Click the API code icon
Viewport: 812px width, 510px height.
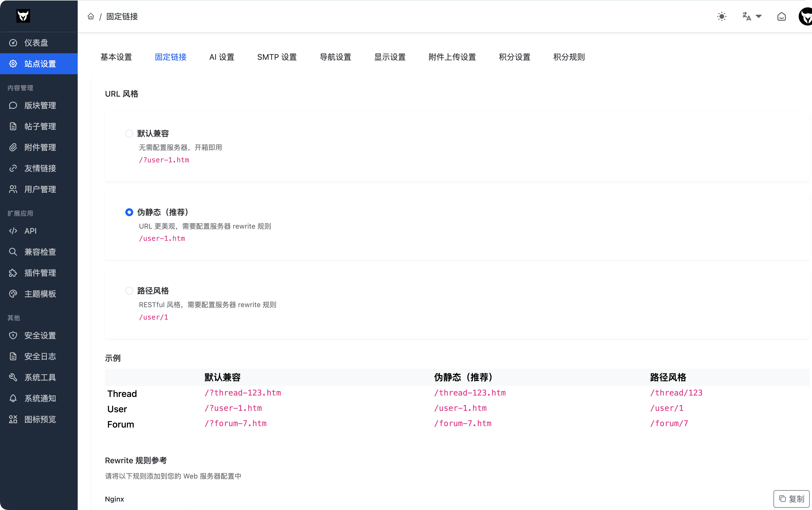[13, 231]
